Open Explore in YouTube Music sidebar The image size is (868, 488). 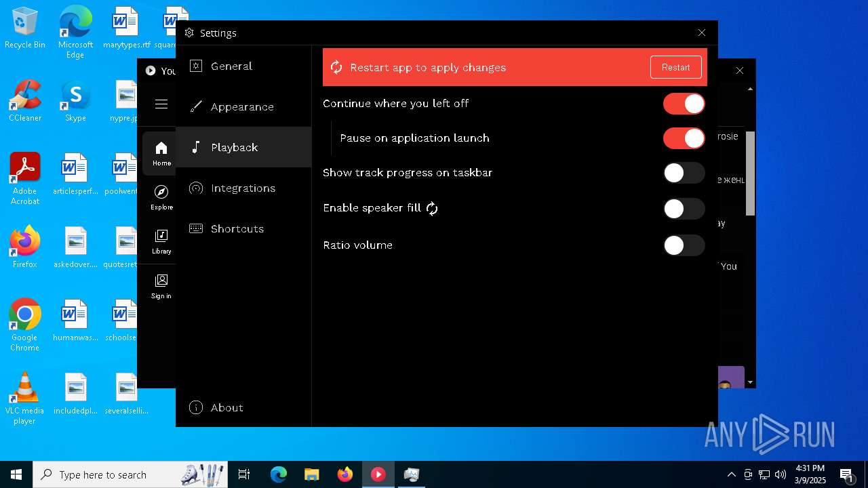tap(161, 198)
